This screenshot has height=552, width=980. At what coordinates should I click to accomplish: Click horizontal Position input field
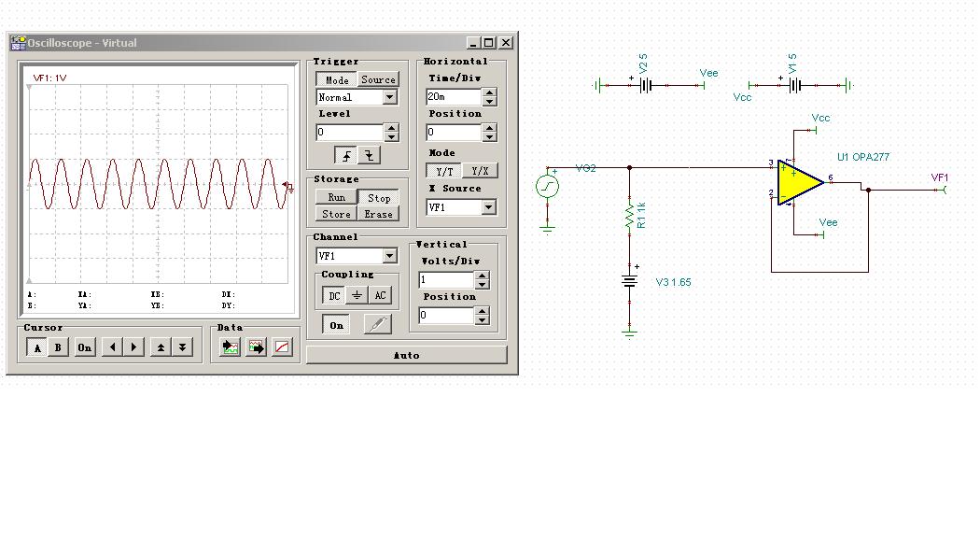(x=454, y=133)
